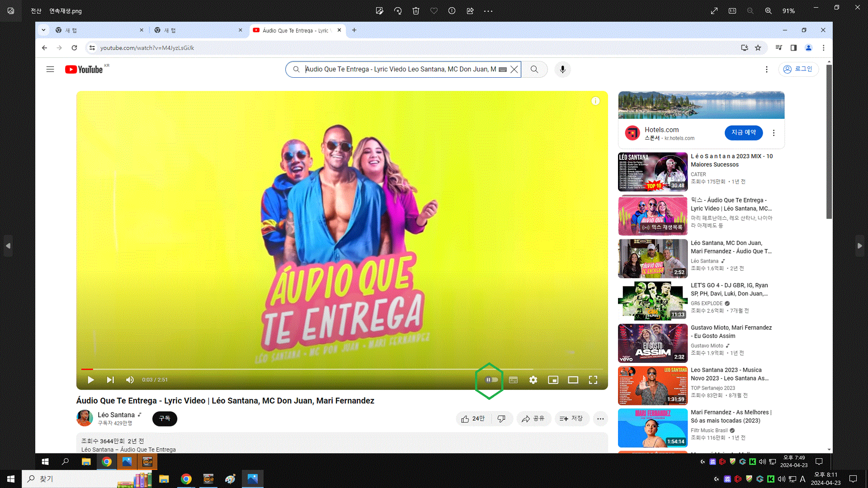Click the video progress bar
This screenshot has height=488, width=868.
coord(342,370)
